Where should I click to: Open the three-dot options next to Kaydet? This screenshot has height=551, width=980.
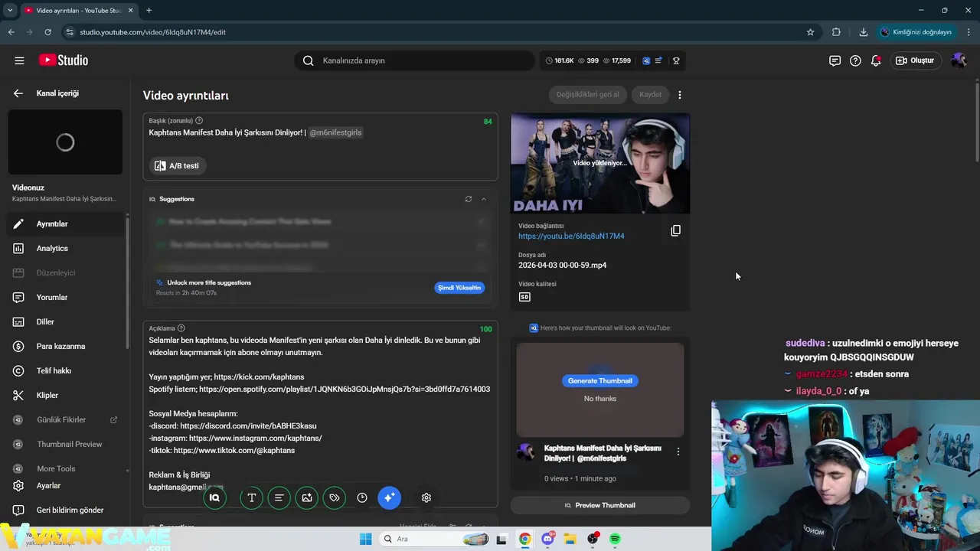click(680, 95)
